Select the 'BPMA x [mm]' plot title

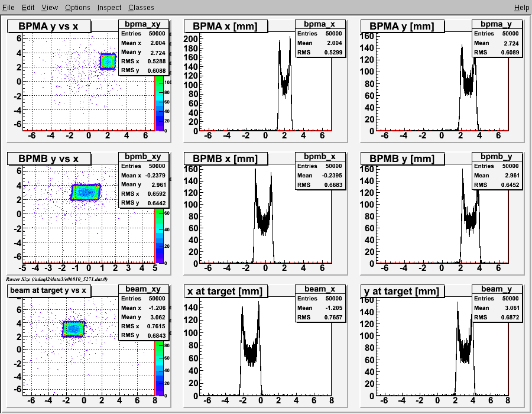pyautogui.click(x=225, y=26)
